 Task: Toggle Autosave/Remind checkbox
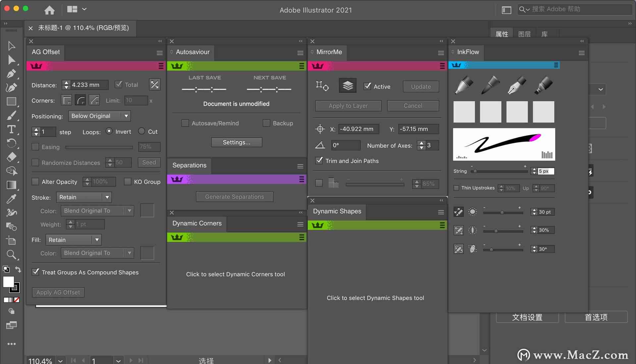click(185, 123)
